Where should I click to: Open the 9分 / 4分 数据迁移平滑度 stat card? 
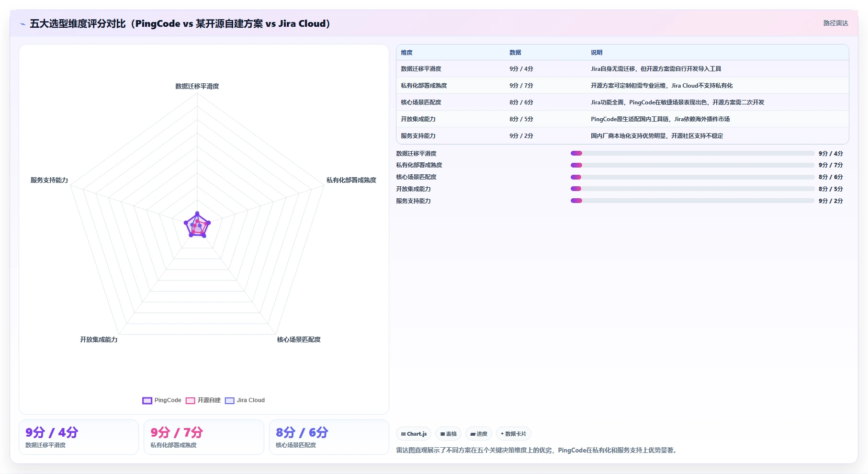coord(79,437)
